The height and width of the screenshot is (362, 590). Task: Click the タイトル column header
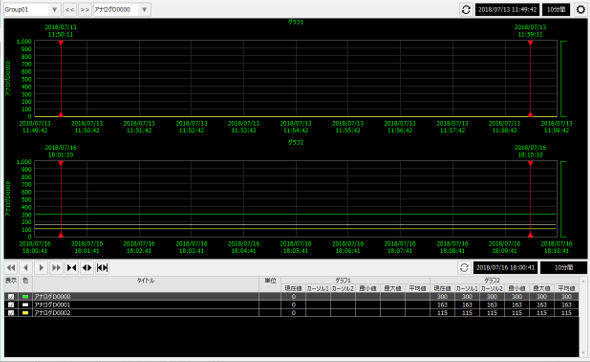click(146, 281)
